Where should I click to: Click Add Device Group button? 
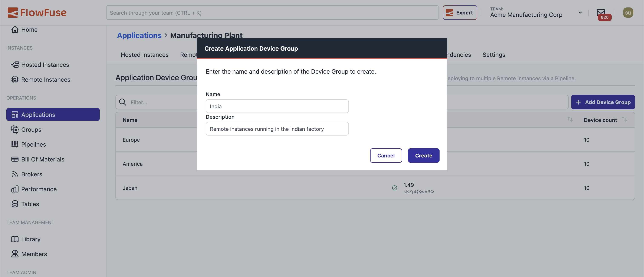coord(603,102)
